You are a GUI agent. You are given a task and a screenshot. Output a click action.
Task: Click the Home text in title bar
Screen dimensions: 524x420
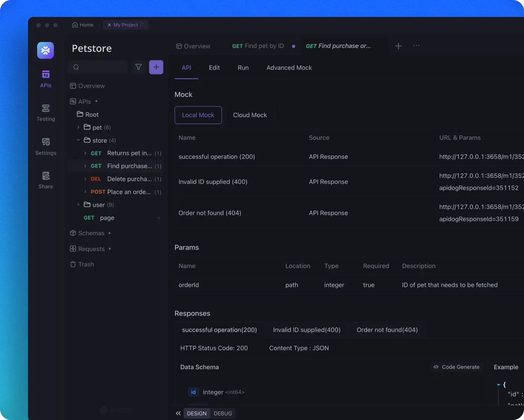(x=87, y=25)
